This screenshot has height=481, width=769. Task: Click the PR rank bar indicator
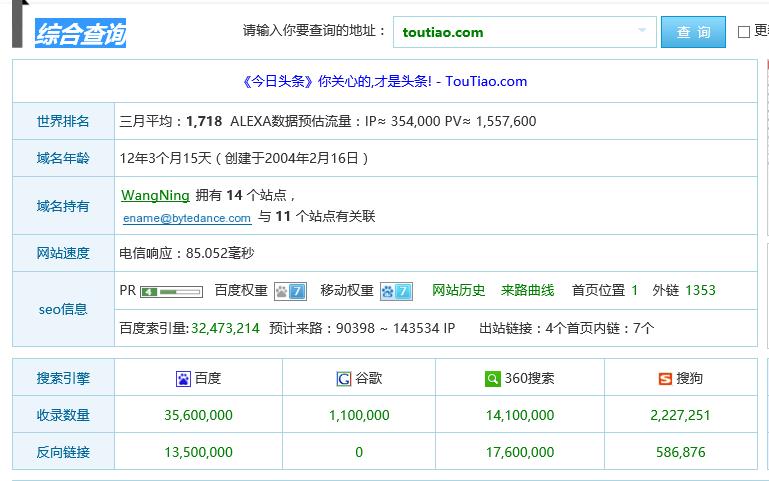pyautogui.click(x=172, y=292)
